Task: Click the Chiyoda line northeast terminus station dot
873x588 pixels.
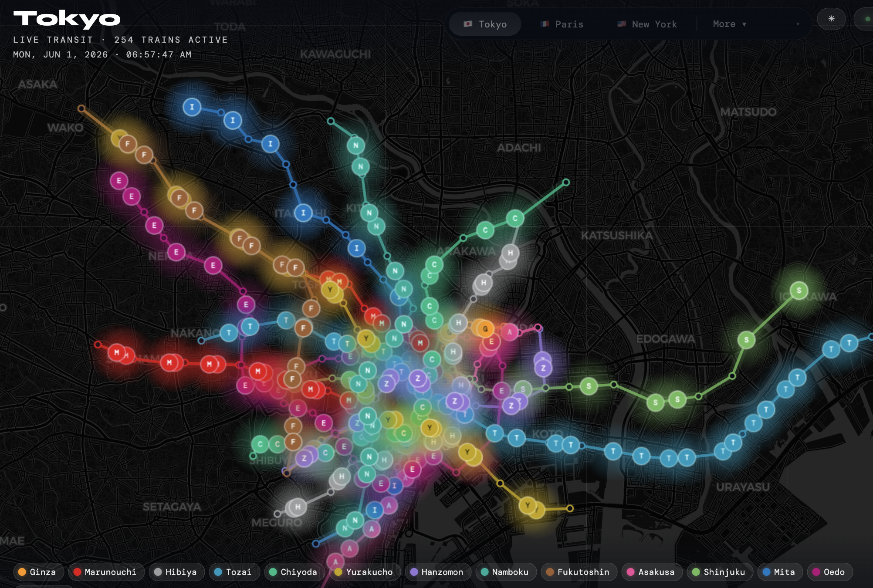Action: coord(566,182)
